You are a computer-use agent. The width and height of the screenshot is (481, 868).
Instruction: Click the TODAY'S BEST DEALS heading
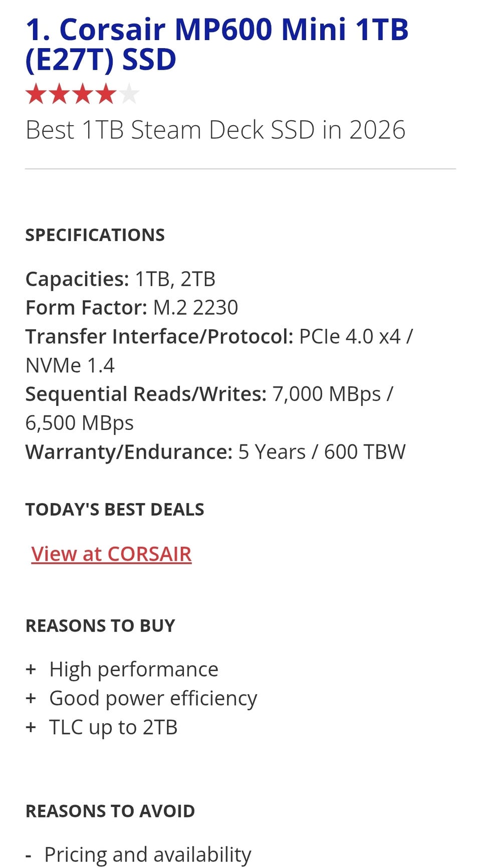pos(115,510)
